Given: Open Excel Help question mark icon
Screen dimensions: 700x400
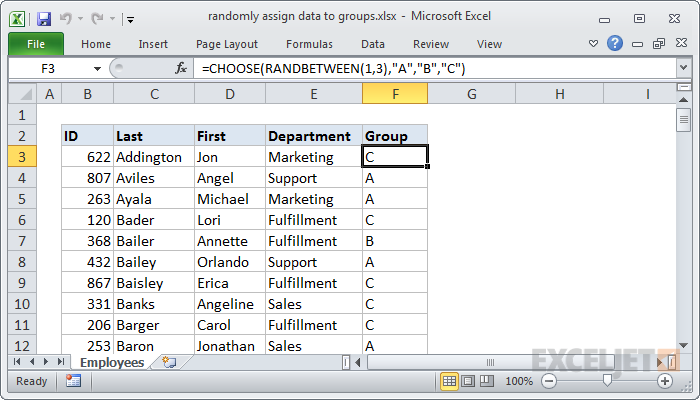Looking at the screenshot, I should (615, 43).
